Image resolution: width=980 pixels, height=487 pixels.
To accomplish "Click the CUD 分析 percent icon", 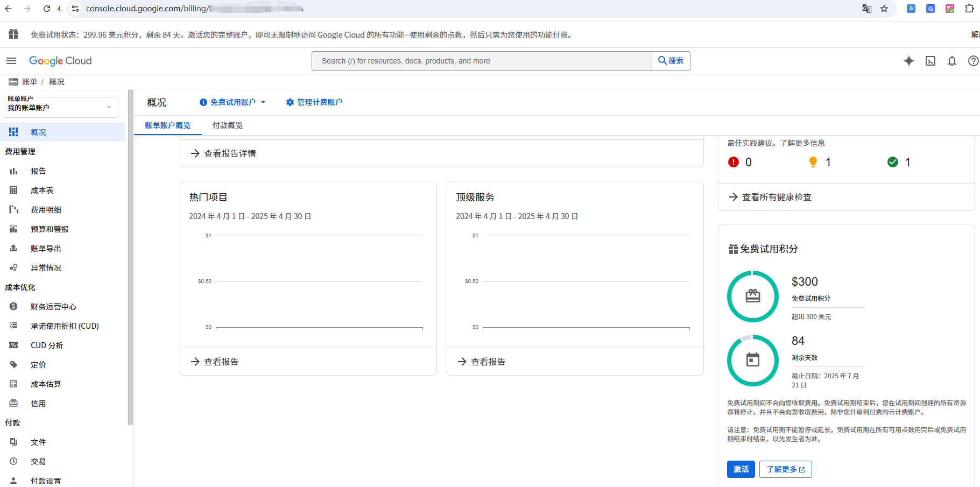I will coord(13,345).
